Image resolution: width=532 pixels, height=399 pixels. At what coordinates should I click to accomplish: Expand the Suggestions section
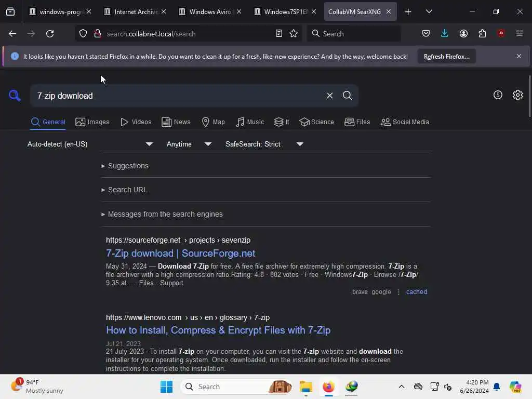pos(125,166)
